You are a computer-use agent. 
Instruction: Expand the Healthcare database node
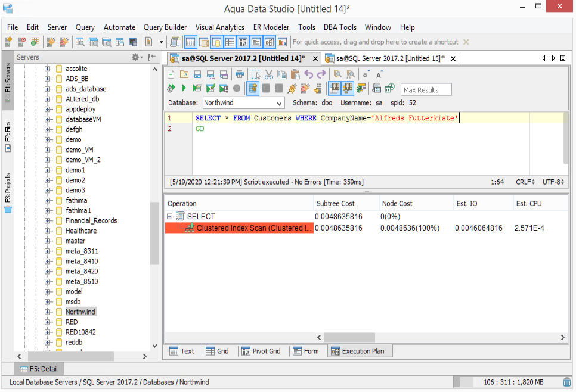point(48,231)
